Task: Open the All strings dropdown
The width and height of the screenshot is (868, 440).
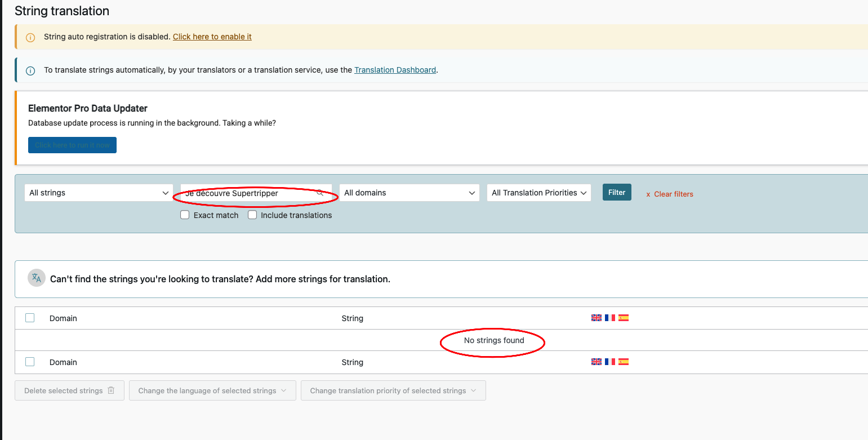Action: pos(99,193)
